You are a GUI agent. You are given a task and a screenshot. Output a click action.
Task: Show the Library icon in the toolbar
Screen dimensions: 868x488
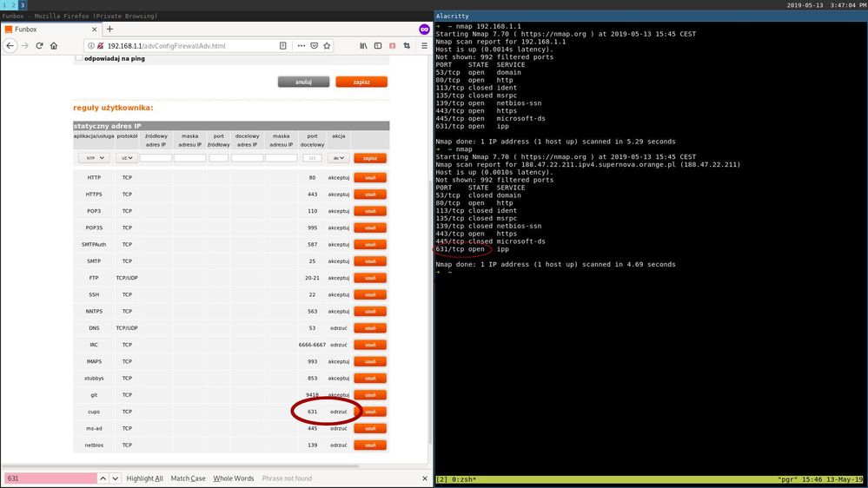tap(363, 45)
